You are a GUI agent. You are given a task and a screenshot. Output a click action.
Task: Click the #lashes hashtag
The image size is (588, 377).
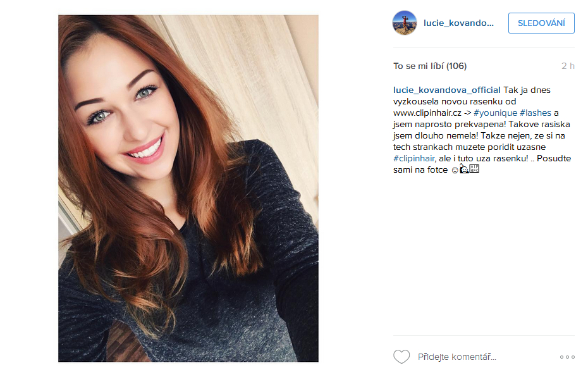[x=536, y=113]
